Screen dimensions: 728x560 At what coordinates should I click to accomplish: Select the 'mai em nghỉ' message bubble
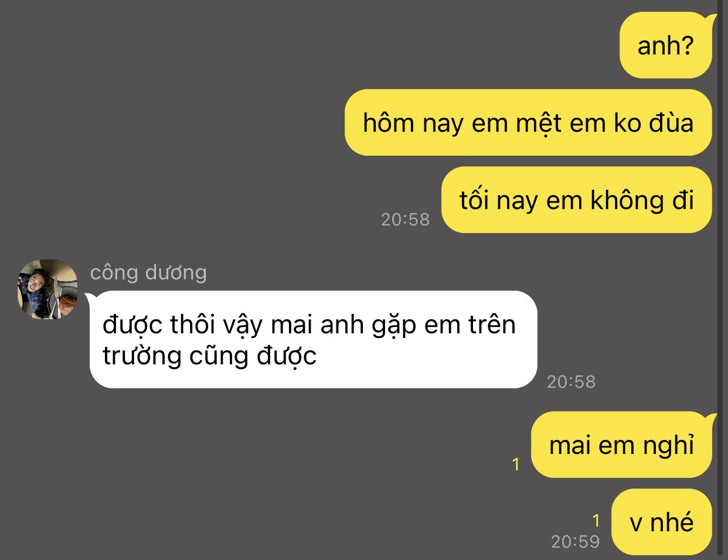(x=621, y=445)
